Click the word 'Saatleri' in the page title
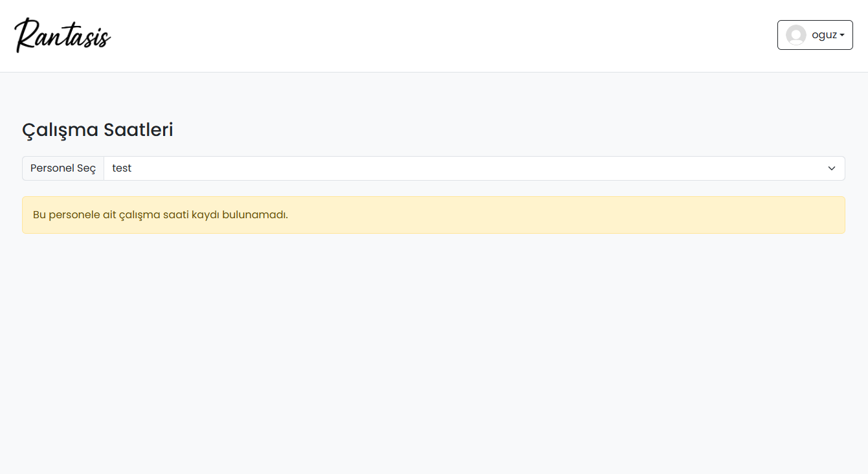The width and height of the screenshot is (868, 474). [x=138, y=130]
